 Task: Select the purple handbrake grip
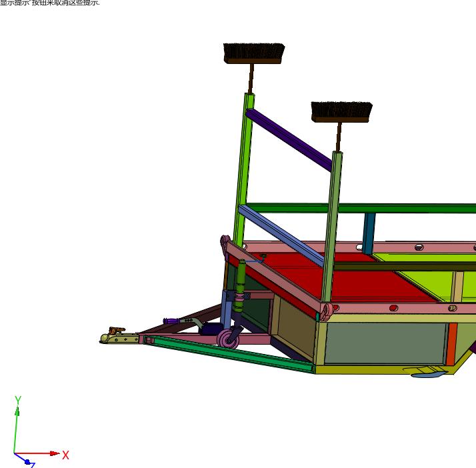click(170, 321)
